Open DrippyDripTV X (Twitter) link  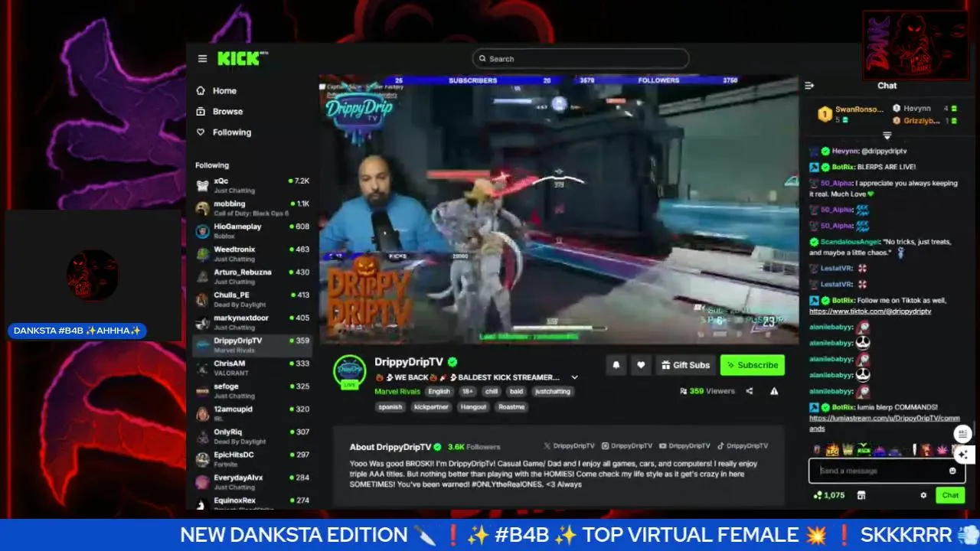pyautogui.click(x=569, y=445)
